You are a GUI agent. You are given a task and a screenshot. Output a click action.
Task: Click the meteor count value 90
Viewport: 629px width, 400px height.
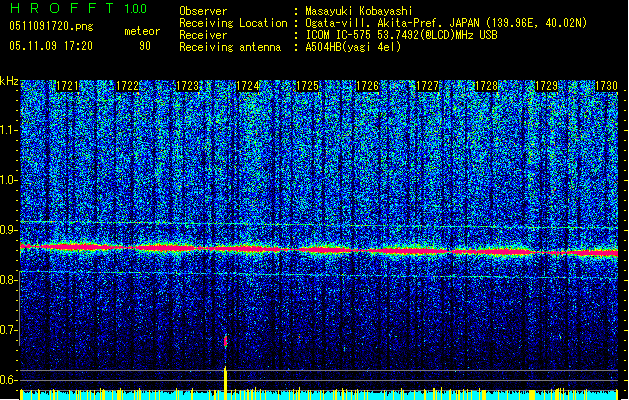145,46
